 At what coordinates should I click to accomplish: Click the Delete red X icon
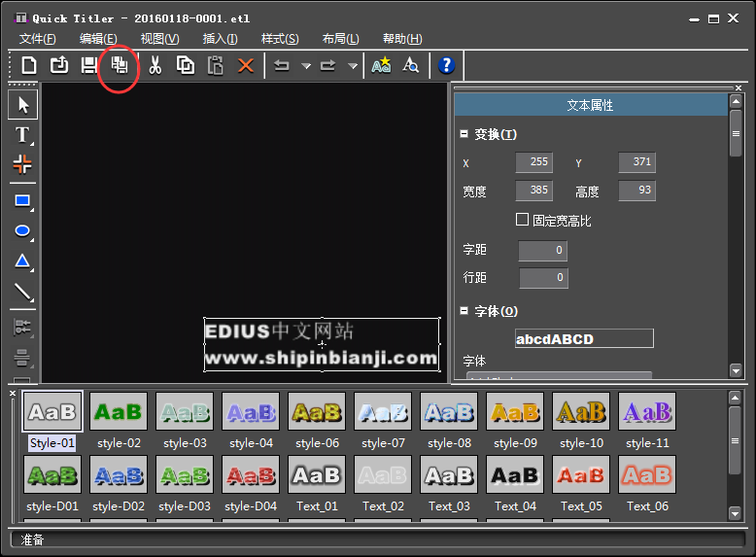(246, 65)
